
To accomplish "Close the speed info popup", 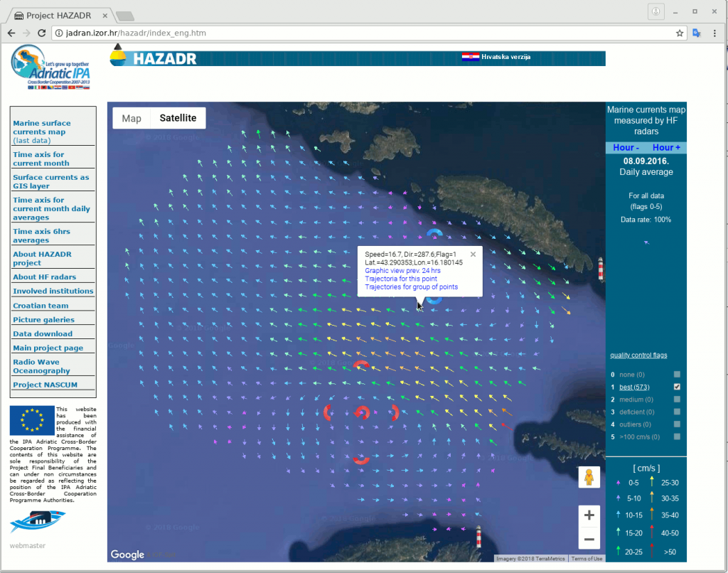I will click(473, 254).
